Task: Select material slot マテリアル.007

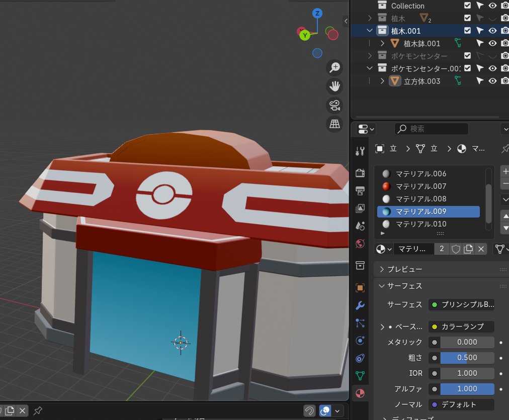Action: click(428, 186)
